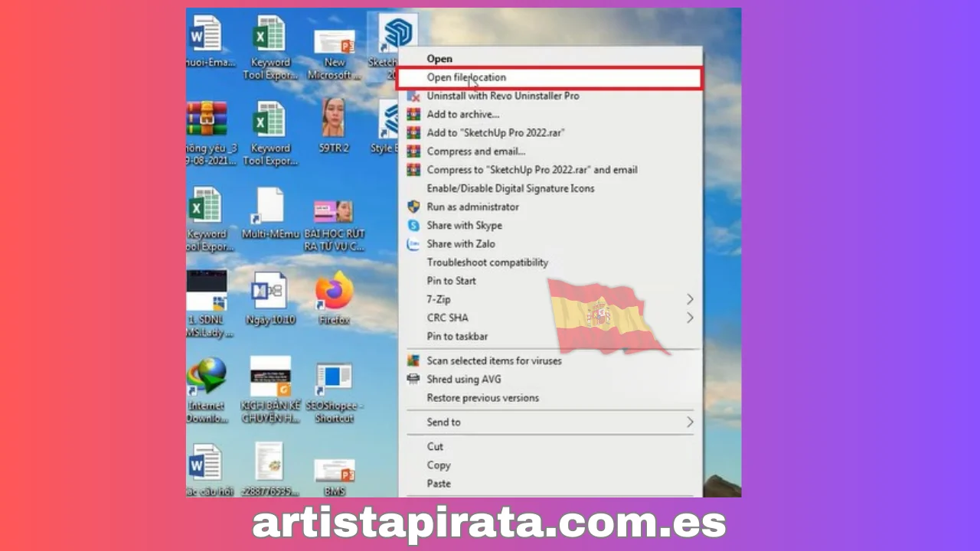Viewport: 980px width, 551px height.
Task: Choose Run as administrator
Action: 550,207
